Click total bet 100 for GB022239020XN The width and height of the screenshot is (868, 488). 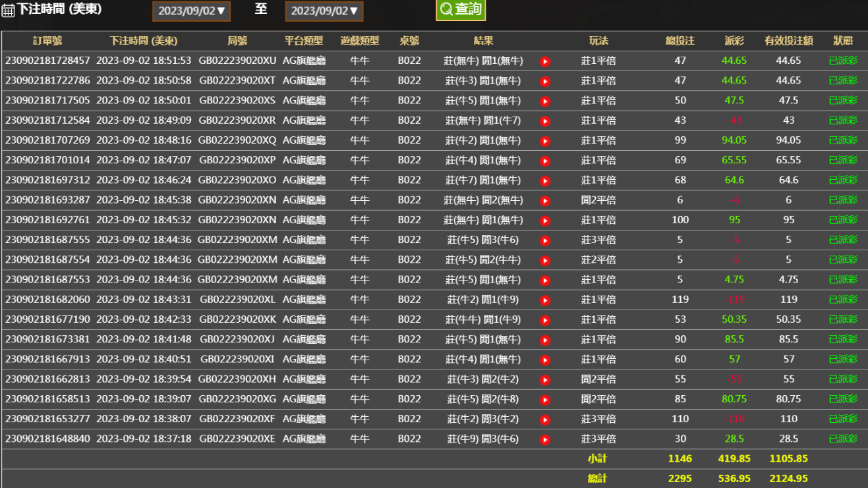click(680, 220)
